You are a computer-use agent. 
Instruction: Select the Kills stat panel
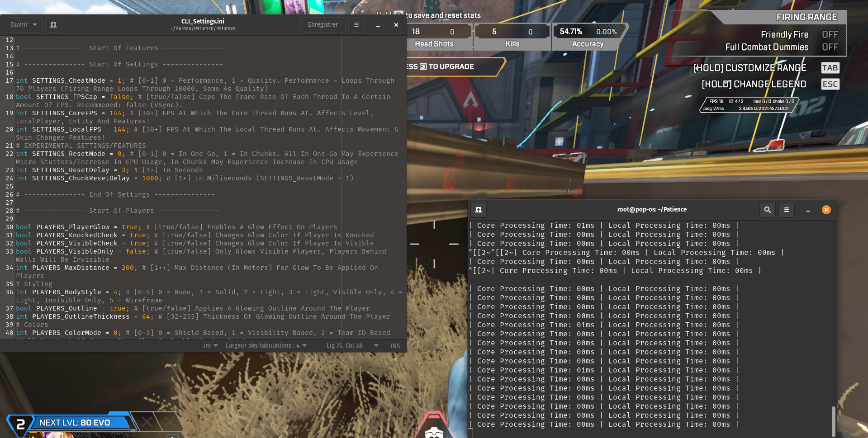point(512,38)
